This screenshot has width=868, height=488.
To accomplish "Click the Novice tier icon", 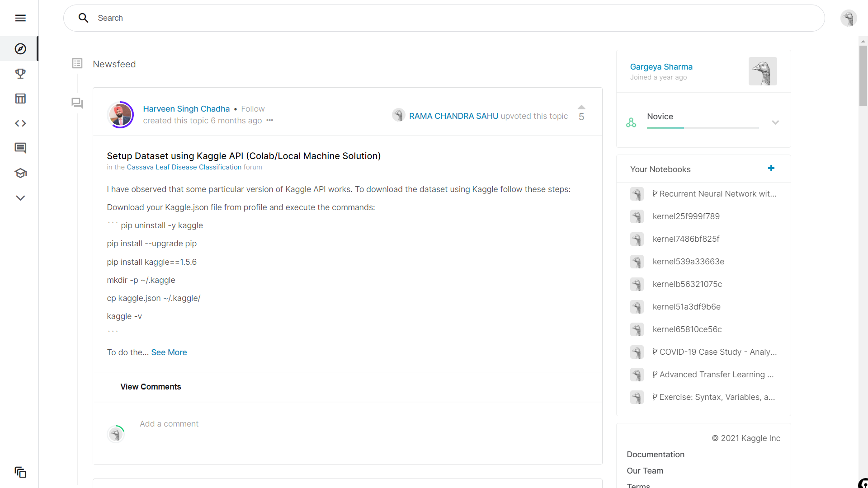I will click(x=631, y=122).
